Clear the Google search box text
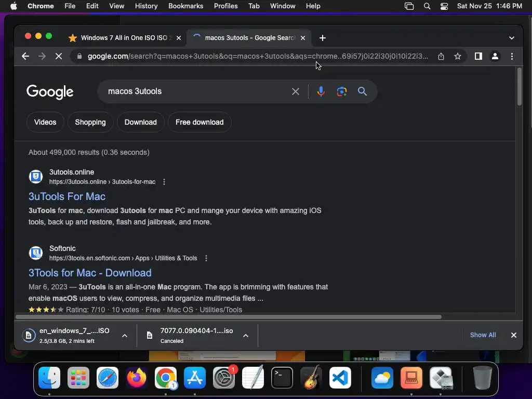532x399 pixels. point(296,91)
